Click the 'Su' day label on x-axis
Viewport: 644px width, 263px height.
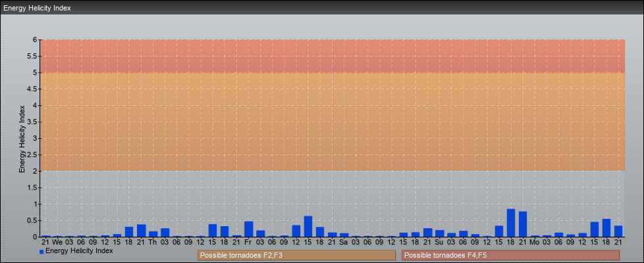click(439, 243)
